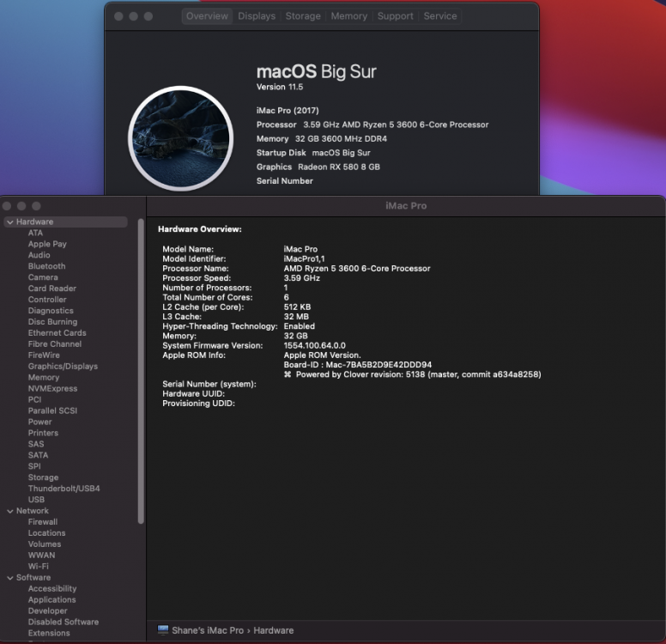The height and width of the screenshot is (644, 666).
Task: Click Shane's iMac Pro in path bar
Action: pos(208,630)
